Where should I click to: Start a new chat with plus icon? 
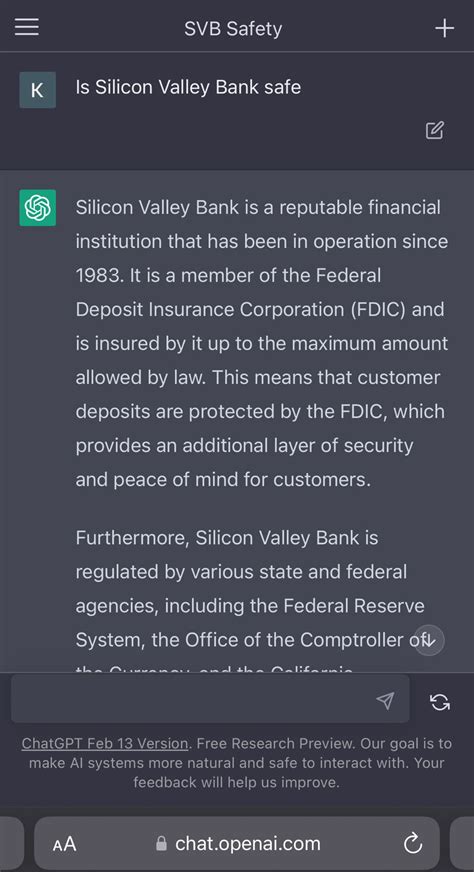click(x=445, y=28)
